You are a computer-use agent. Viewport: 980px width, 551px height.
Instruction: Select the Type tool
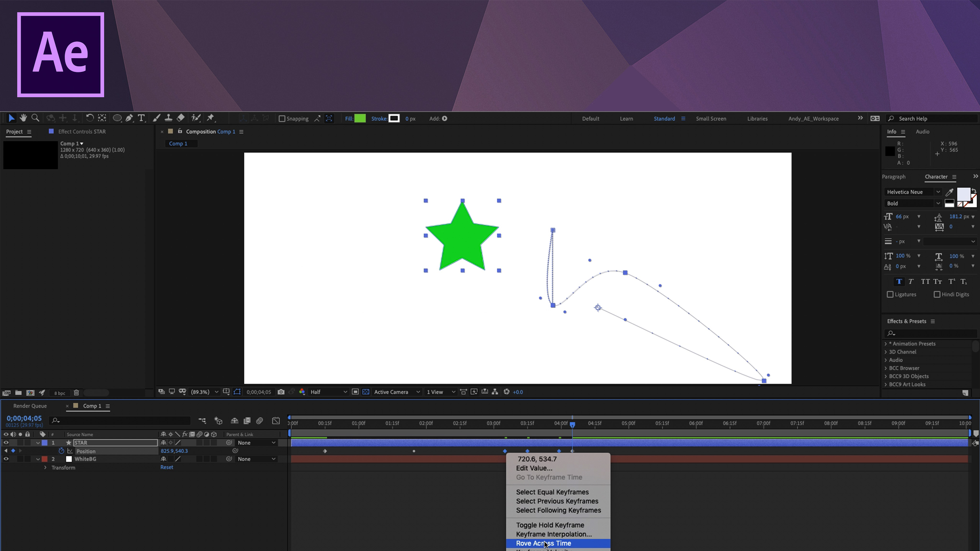141,118
